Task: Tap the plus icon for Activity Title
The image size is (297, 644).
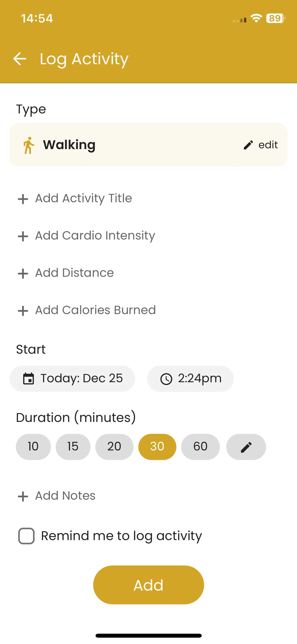Action: pyautogui.click(x=23, y=199)
